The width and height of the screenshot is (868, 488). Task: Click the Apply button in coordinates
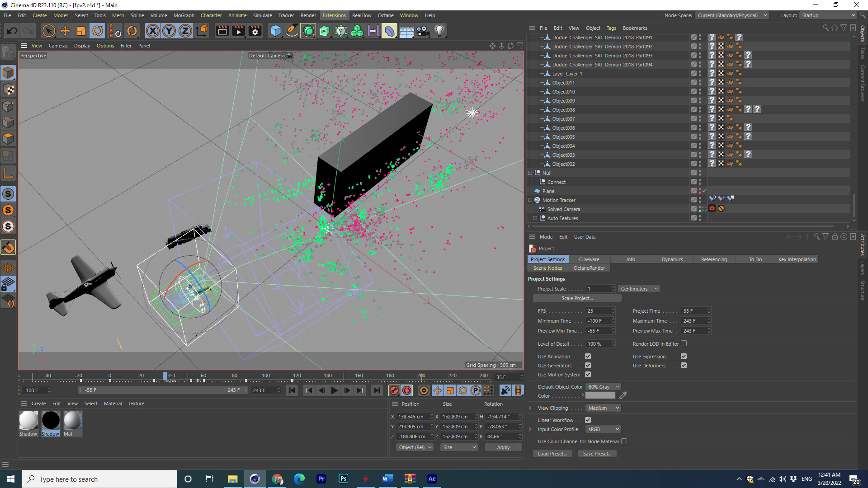(503, 447)
